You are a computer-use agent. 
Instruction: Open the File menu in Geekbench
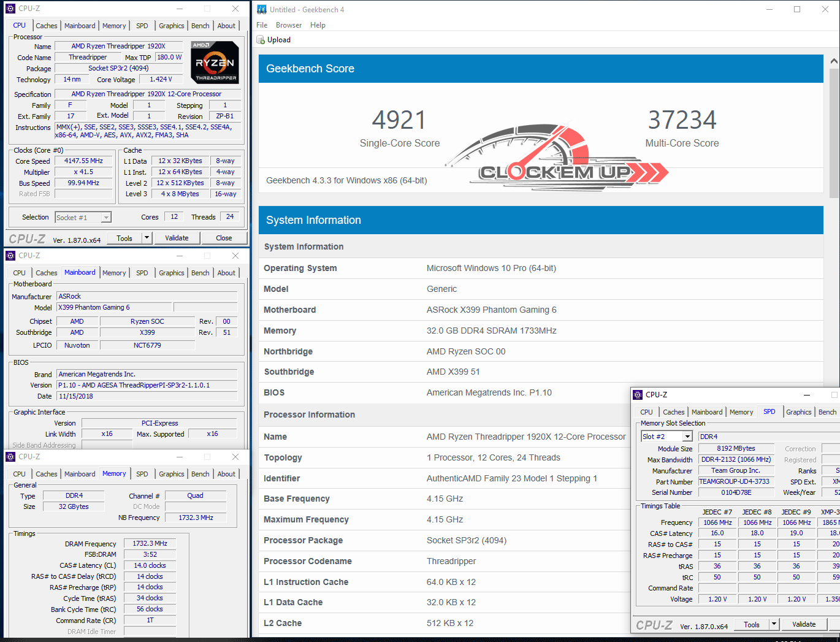(262, 25)
